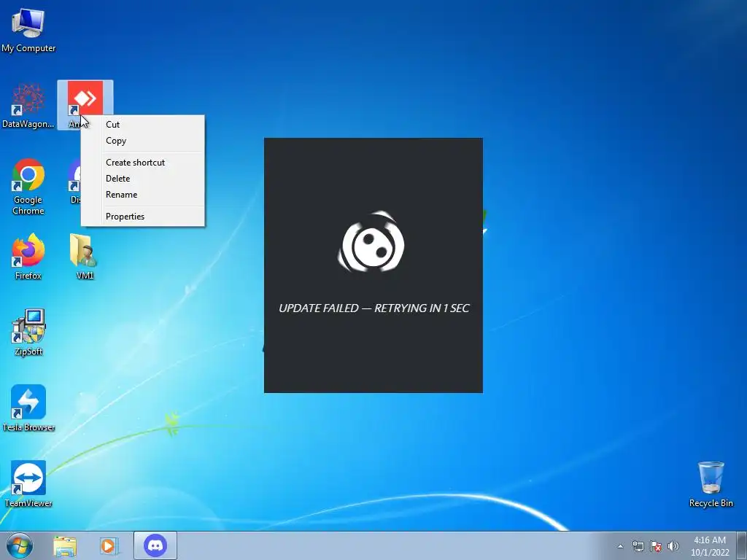Choose Copy from context menu

click(143, 141)
